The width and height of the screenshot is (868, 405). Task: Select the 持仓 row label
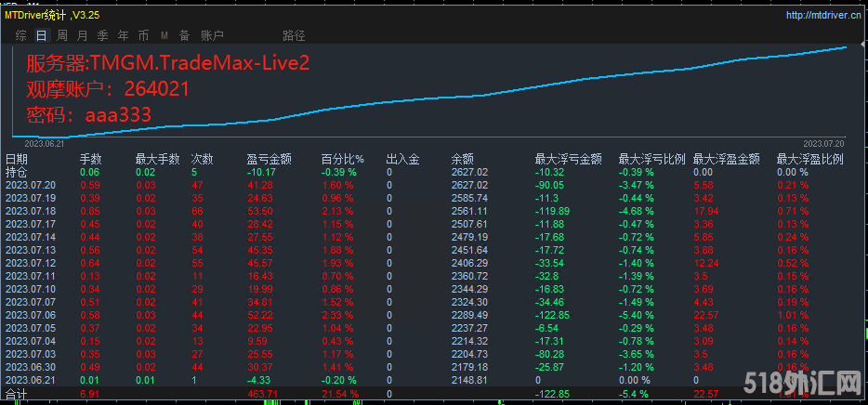(16, 172)
